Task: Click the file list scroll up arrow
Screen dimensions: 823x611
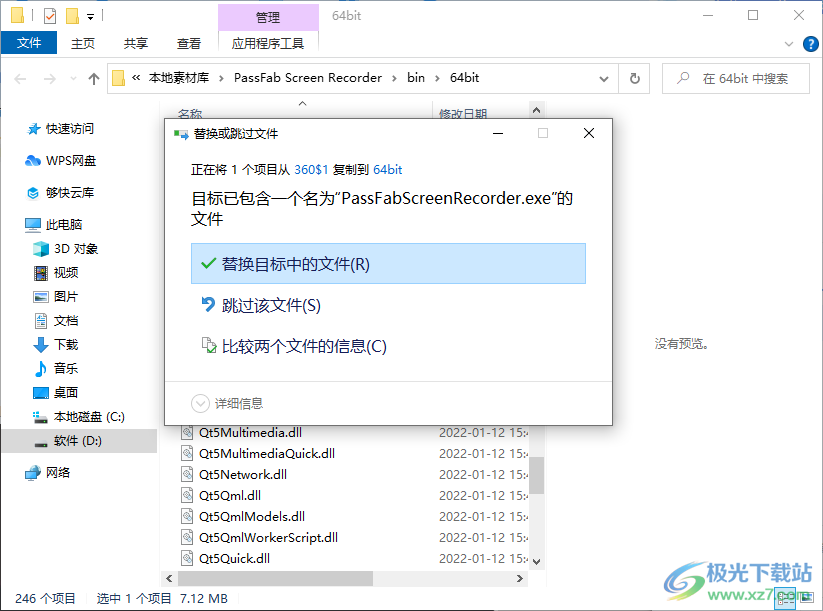Action: point(536,110)
